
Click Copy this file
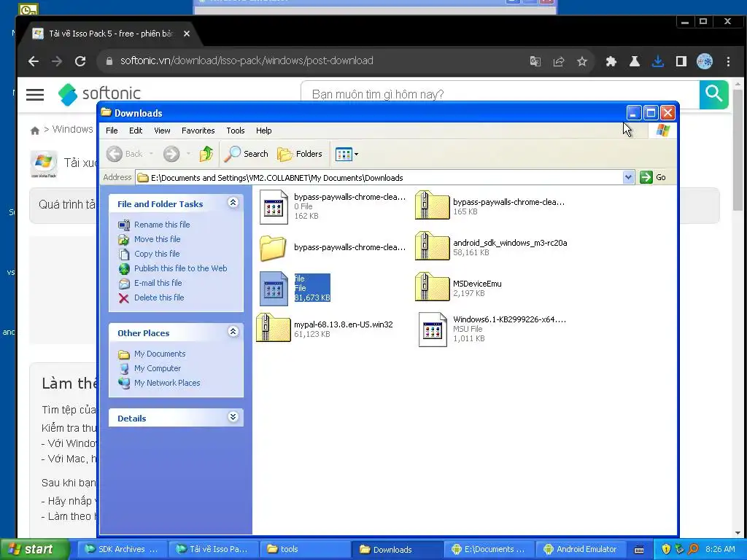157,254
